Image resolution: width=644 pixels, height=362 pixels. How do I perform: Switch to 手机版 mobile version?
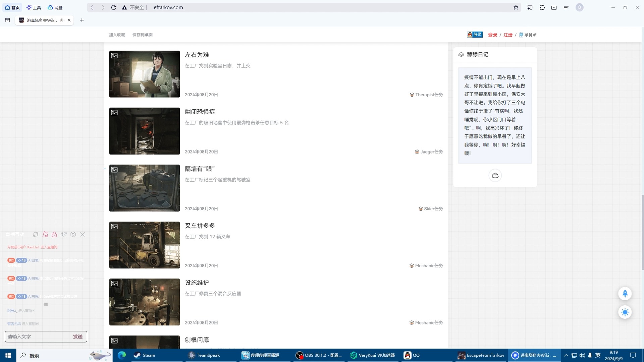click(528, 35)
